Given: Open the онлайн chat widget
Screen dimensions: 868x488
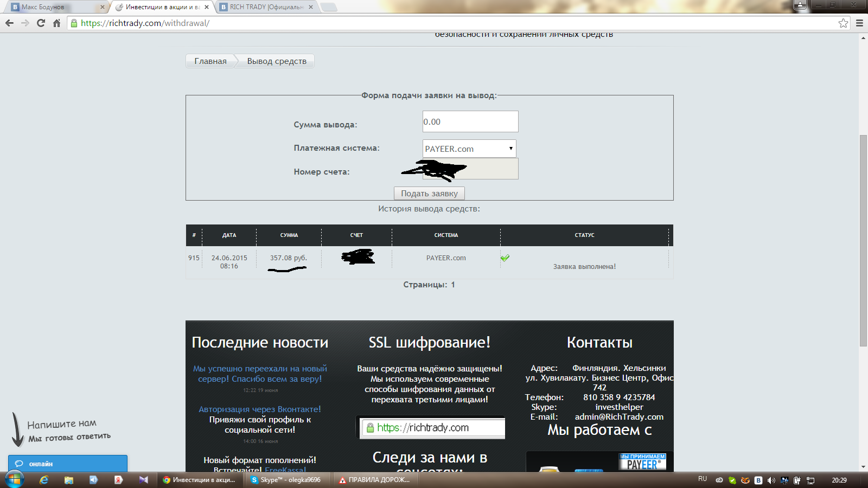Looking at the screenshot, I should pyautogui.click(x=68, y=464).
